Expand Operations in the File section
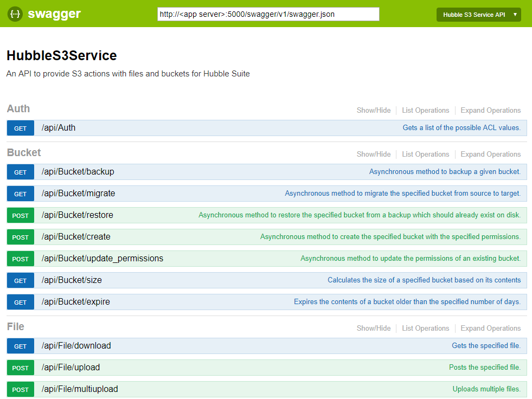Screen dimensions: 532x399 click(x=490, y=329)
